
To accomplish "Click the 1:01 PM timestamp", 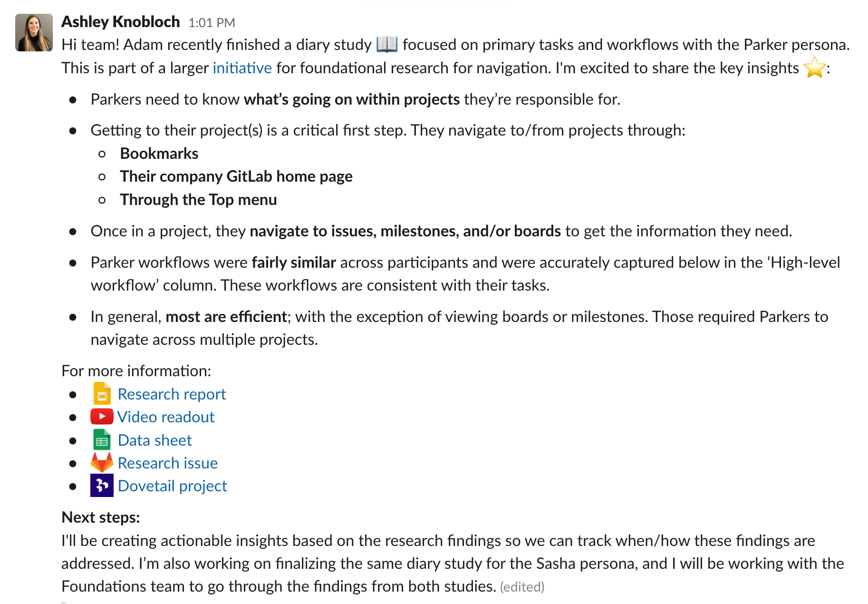I will [x=212, y=22].
